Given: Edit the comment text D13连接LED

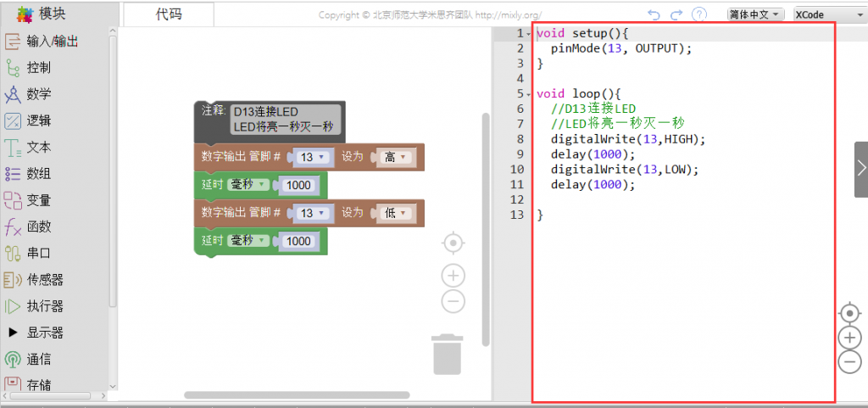Looking at the screenshot, I should [x=266, y=112].
